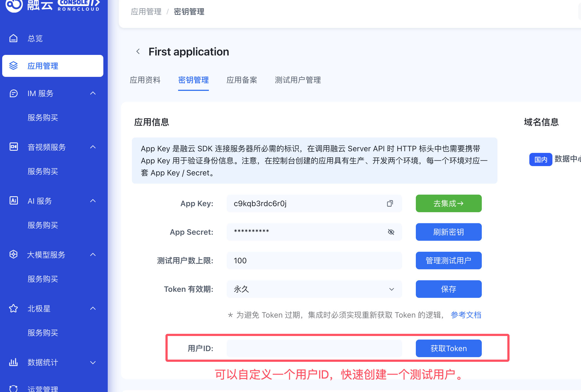Screen dimensions: 581x392
Task: Open 总览 in the sidebar
Action: (35, 38)
